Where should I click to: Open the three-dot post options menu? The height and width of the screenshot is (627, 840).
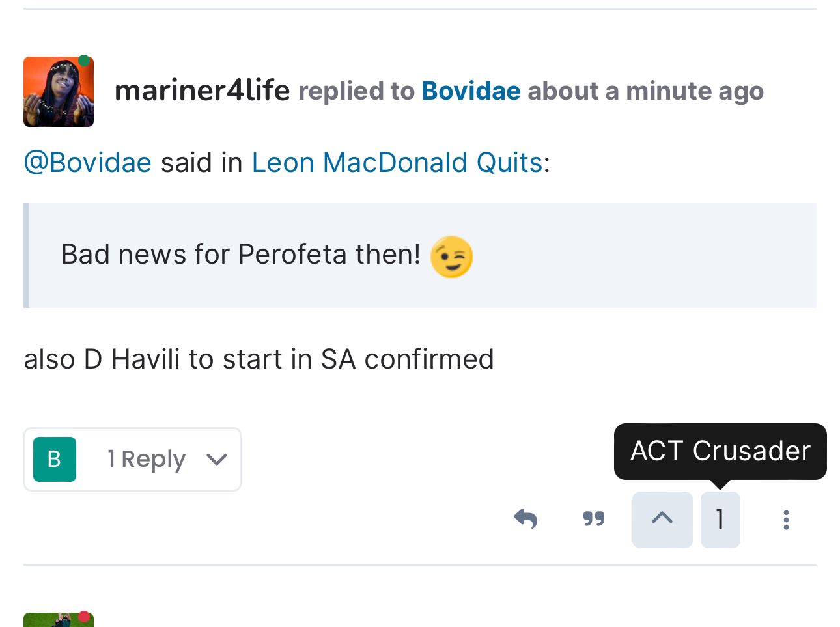[786, 520]
